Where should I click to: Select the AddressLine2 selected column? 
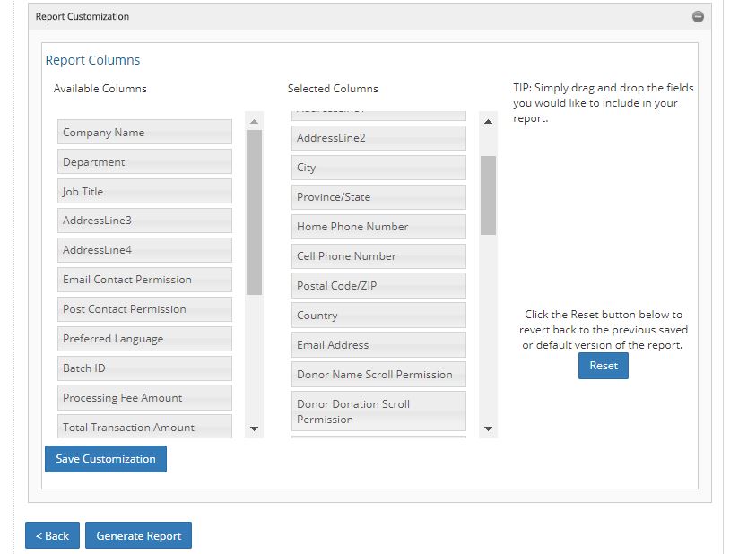(x=378, y=138)
